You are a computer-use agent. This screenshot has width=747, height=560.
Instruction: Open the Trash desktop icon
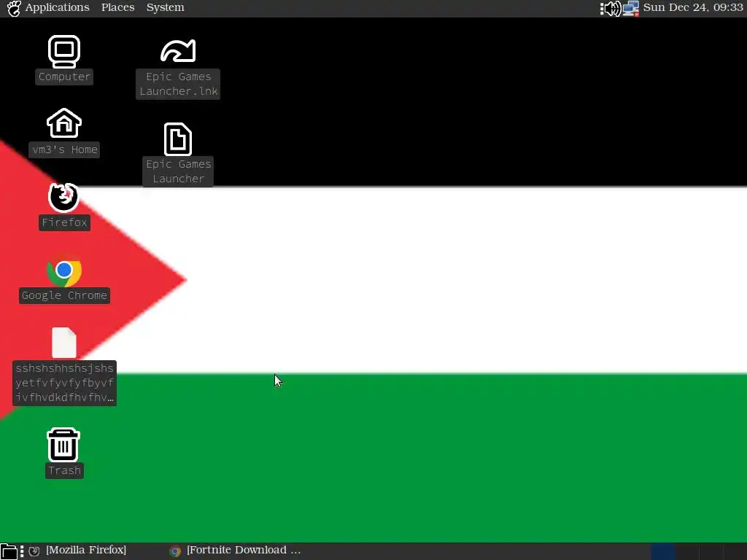pyautogui.click(x=63, y=445)
